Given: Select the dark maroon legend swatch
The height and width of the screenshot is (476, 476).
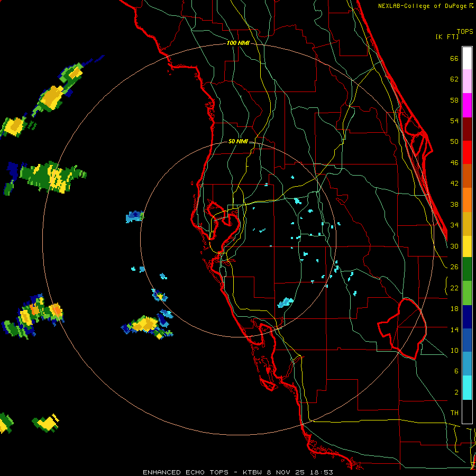Looking at the screenshot, I should click(x=467, y=129).
